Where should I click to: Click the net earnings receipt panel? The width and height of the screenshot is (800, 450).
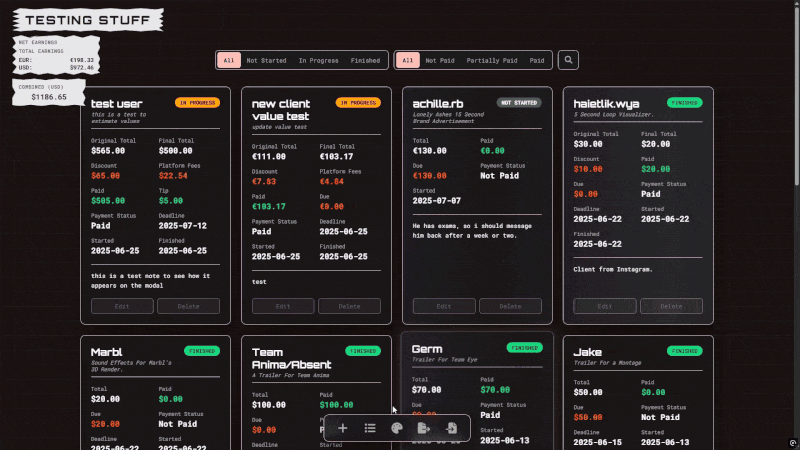coord(56,55)
